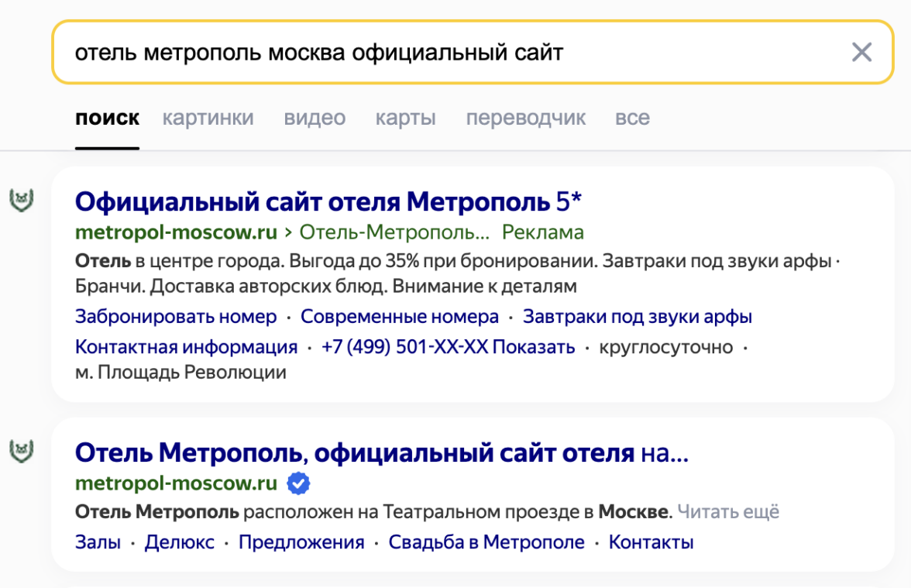Open the Современные номера sitelink
The image size is (911, 588).
tap(400, 317)
